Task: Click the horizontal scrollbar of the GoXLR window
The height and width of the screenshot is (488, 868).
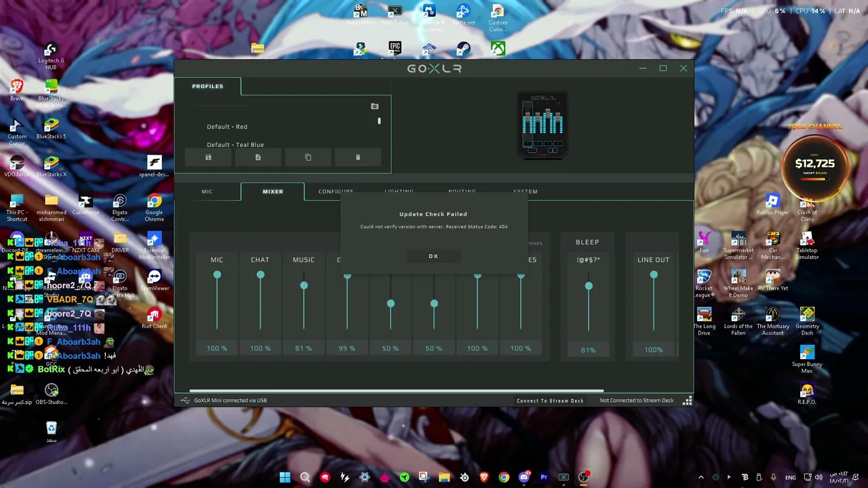Action: [396, 390]
